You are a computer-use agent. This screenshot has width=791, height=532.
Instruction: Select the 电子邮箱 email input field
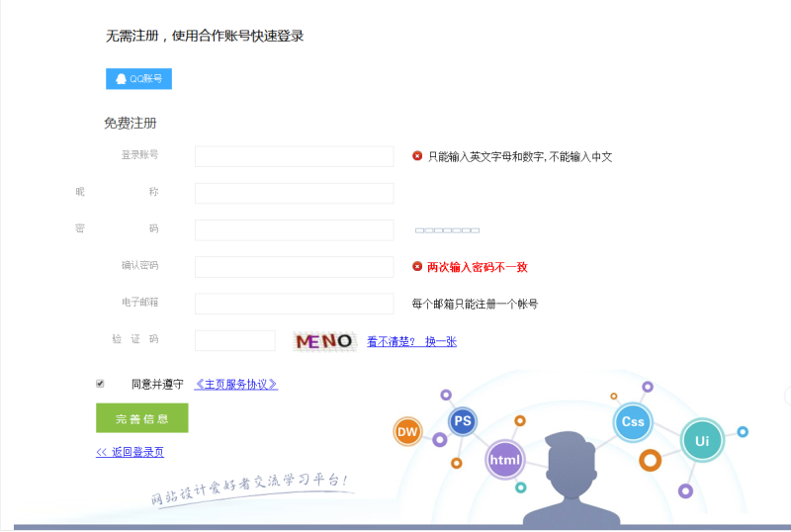(294, 304)
